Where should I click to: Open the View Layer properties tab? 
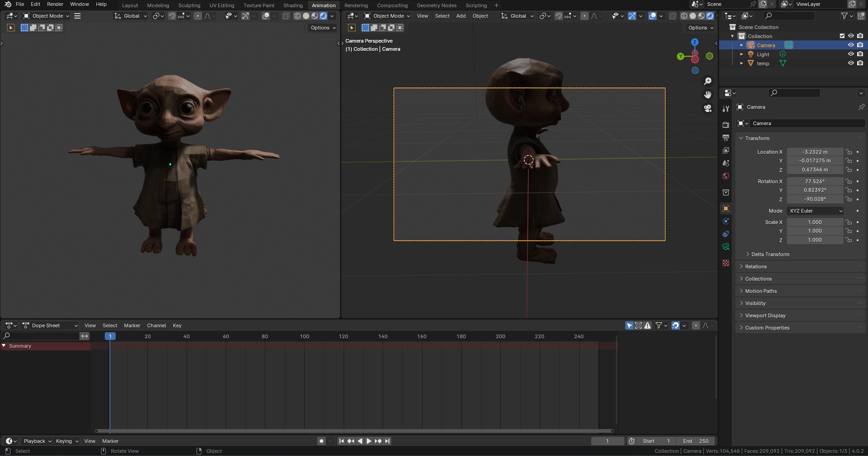click(726, 150)
